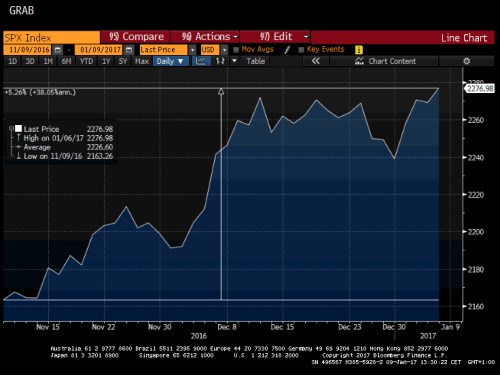Open the start date calendar picker icon

58,50
